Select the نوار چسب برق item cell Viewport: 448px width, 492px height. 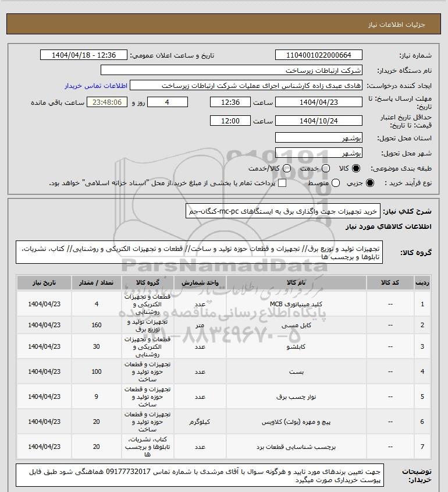pyautogui.click(x=296, y=397)
